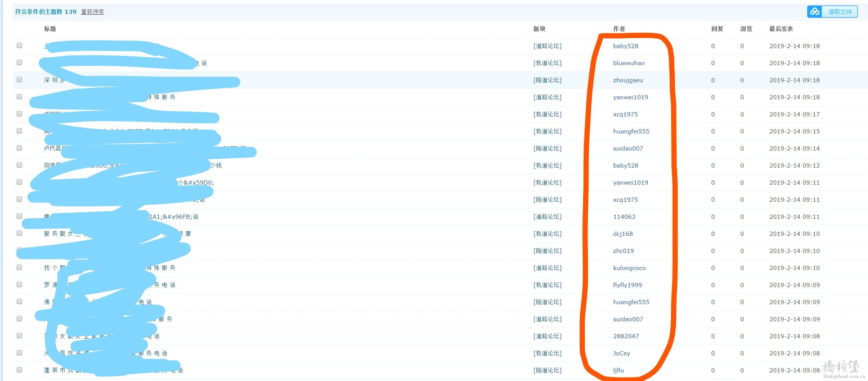Viewport: 868px width, 381px height.
Task: Click the 作者 column header
Action: [x=619, y=29]
